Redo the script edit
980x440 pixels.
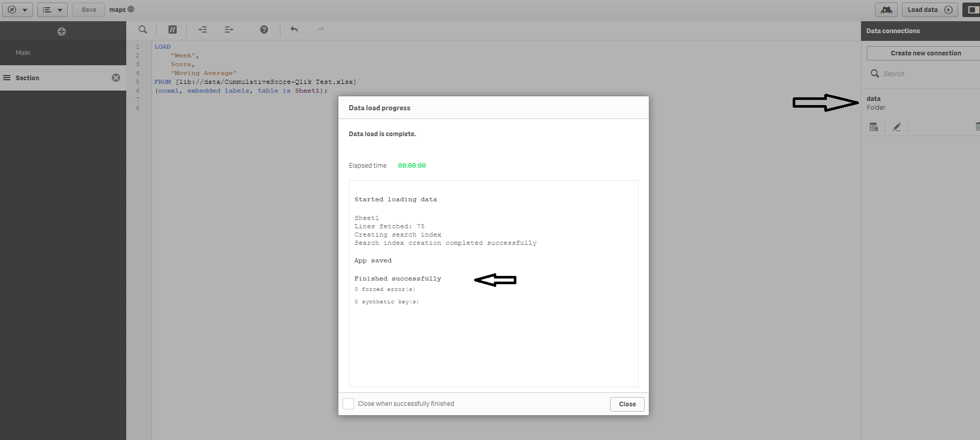[321, 30]
